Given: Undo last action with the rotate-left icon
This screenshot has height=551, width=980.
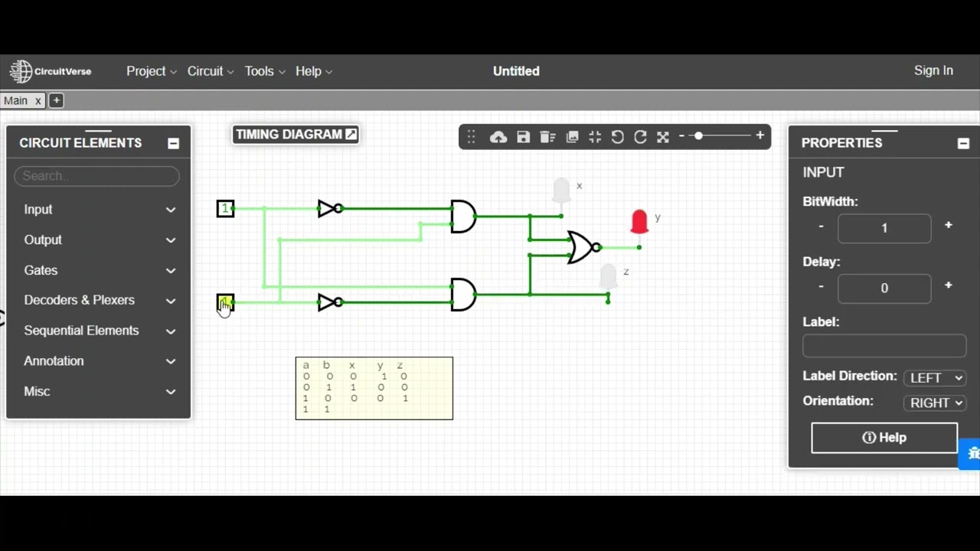Looking at the screenshot, I should pos(617,136).
